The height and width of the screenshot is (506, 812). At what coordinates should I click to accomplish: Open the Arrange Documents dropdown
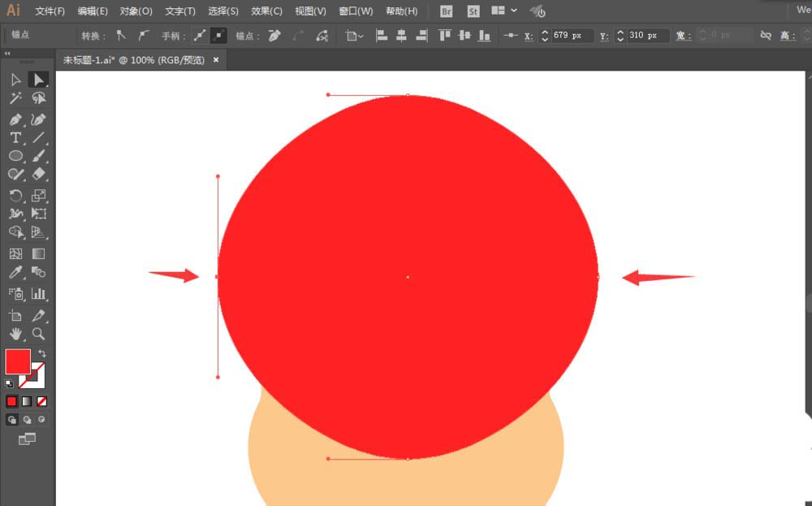click(504, 11)
